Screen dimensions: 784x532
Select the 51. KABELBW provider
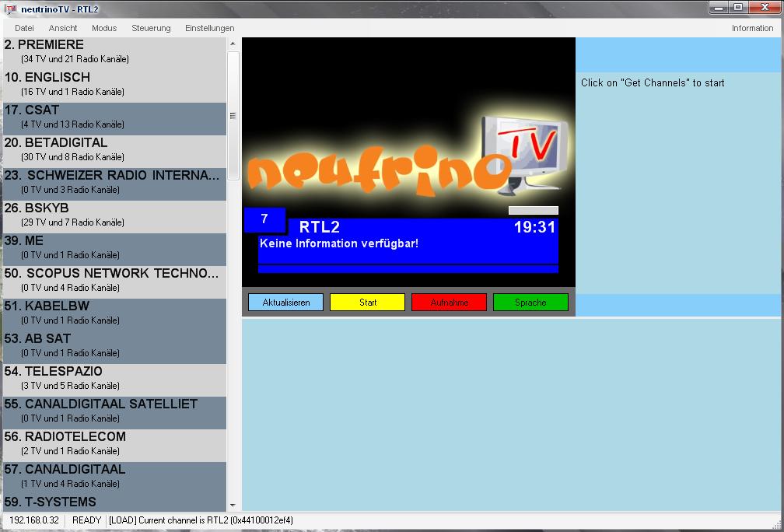pos(114,315)
